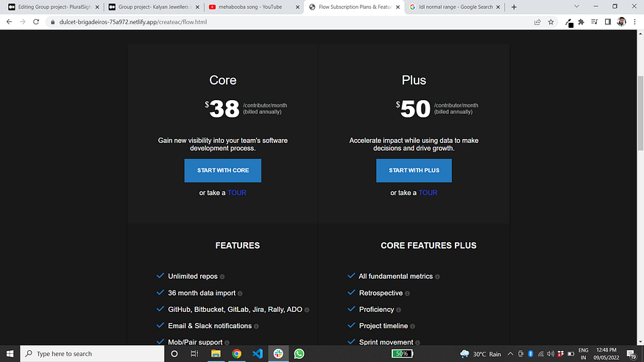Click the scrollbar down arrow
The width and height of the screenshot is (644, 362).
[640, 341]
